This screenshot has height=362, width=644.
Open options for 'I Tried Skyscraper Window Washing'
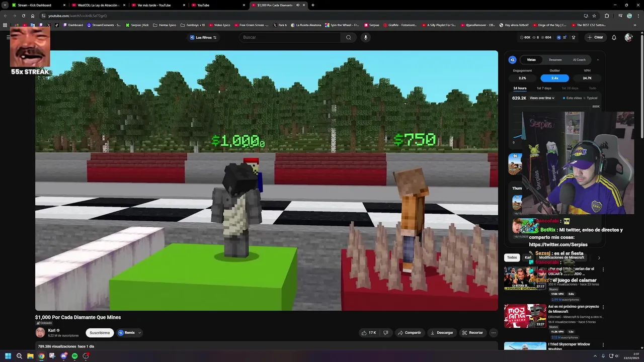tap(603, 345)
